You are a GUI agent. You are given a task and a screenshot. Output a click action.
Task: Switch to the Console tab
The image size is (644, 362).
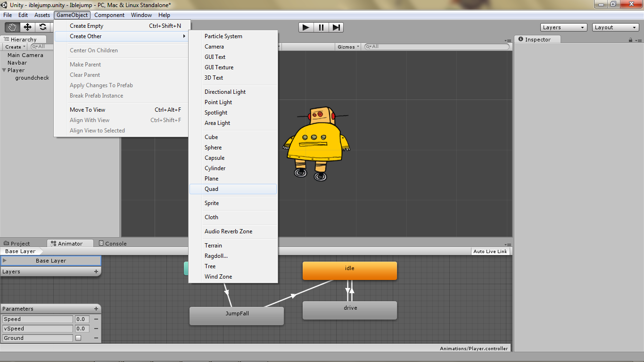tap(112, 243)
